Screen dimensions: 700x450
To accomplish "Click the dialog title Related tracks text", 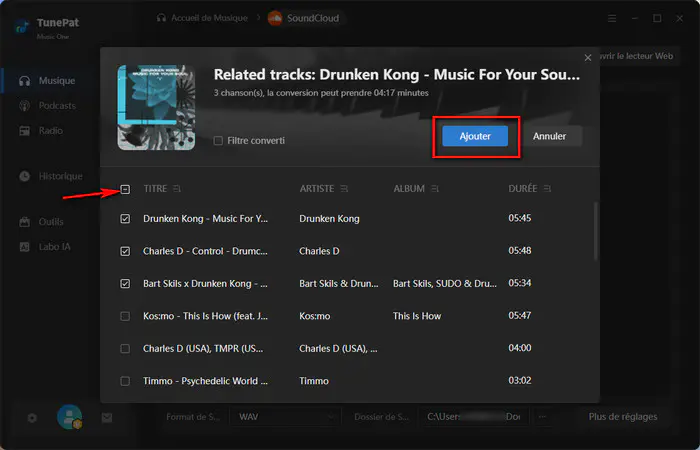I will 396,75.
